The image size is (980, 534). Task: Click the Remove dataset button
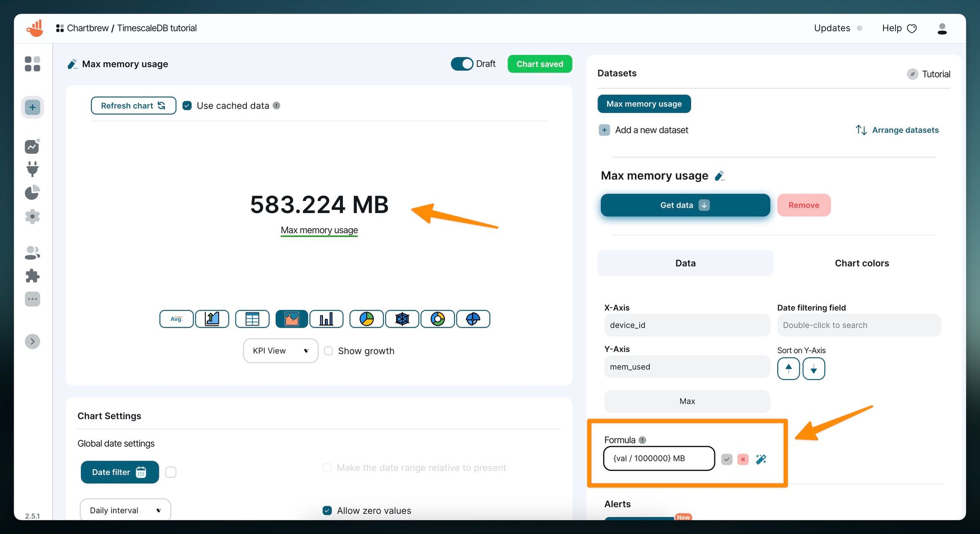click(804, 205)
